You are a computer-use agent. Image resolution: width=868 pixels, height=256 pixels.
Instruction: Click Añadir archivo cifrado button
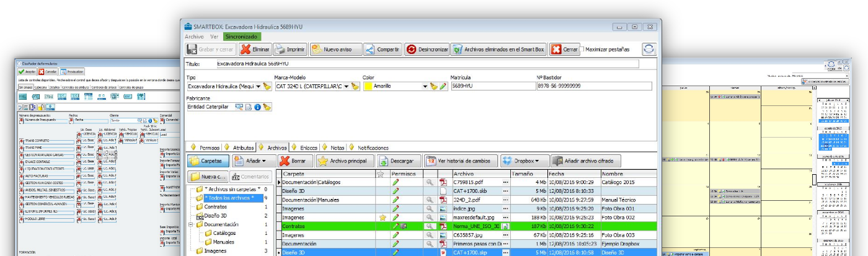pyautogui.click(x=585, y=161)
